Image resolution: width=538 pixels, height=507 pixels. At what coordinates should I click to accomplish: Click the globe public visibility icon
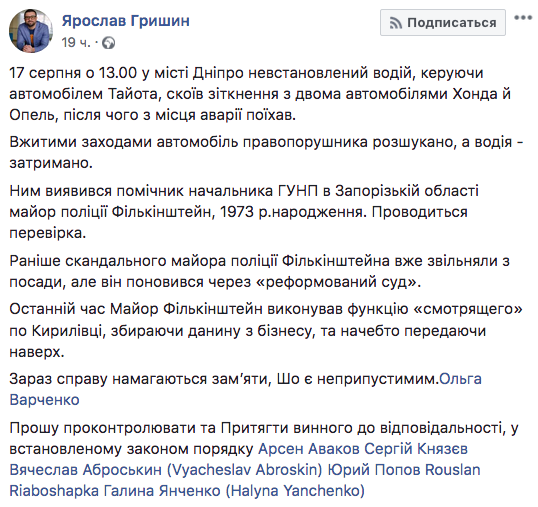[x=109, y=43]
